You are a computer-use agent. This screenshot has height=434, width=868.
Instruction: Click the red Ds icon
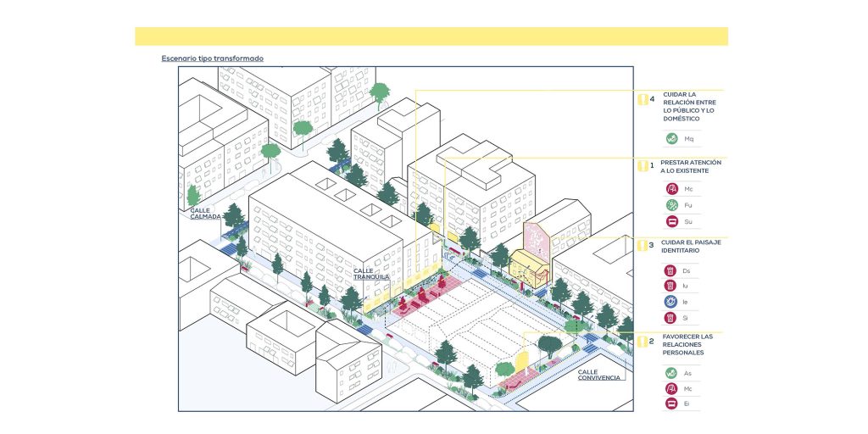pyautogui.click(x=670, y=270)
